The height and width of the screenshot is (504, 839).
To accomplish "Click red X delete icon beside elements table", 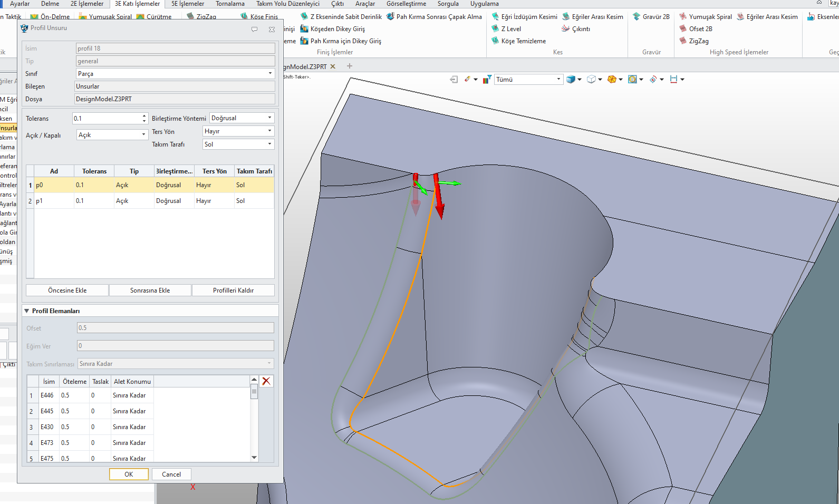I will [266, 381].
